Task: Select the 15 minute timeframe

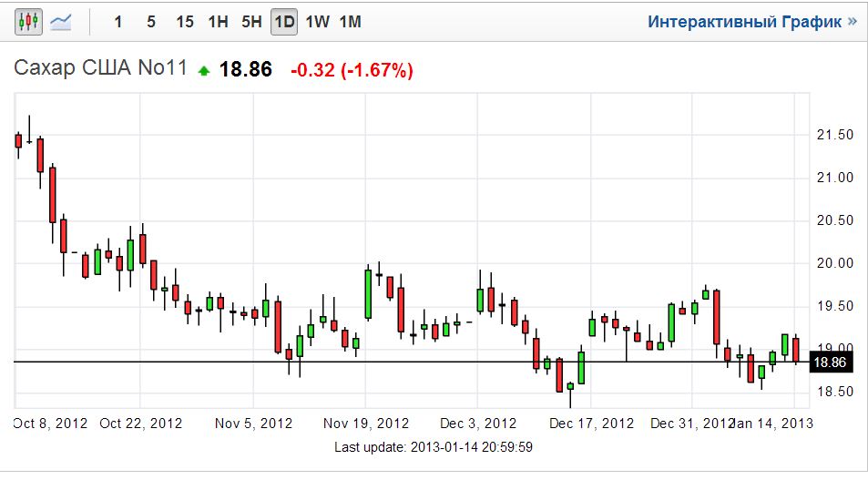Action: (x=185, y=22)
